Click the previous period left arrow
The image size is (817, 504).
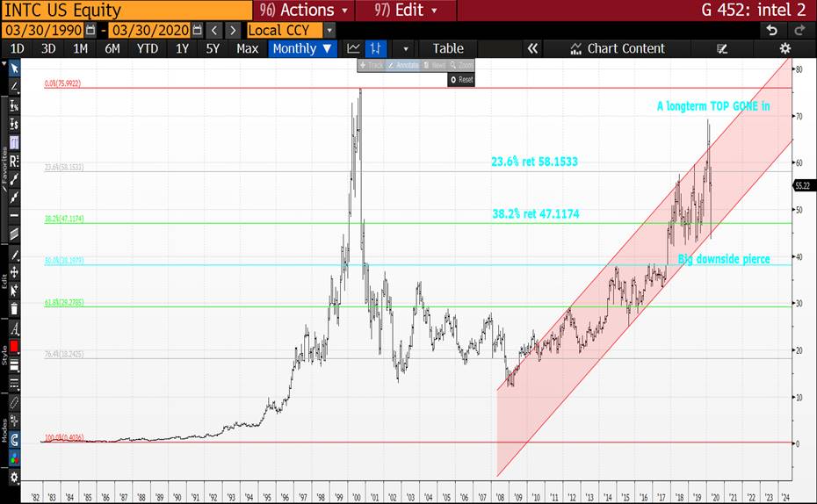(x=214, y=30)
